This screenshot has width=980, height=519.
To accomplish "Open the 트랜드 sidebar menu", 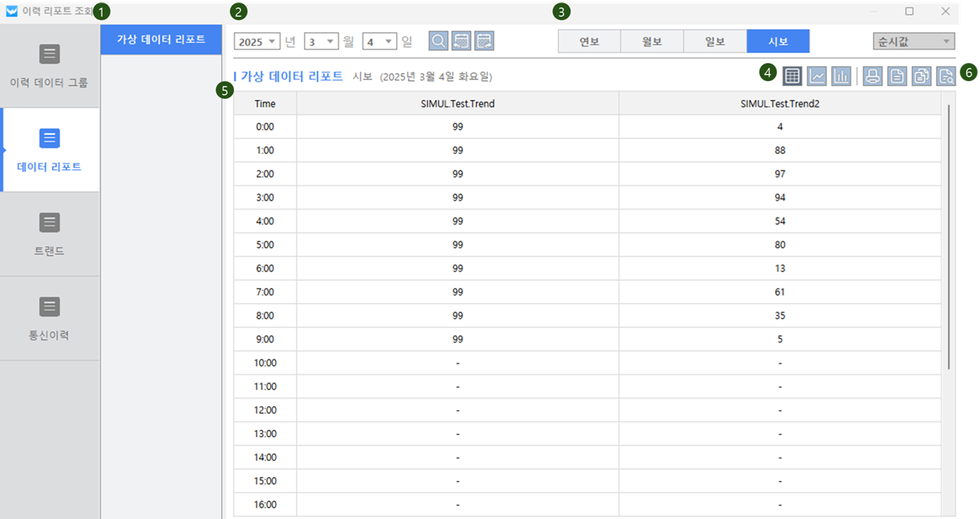I will pos(50,234).
